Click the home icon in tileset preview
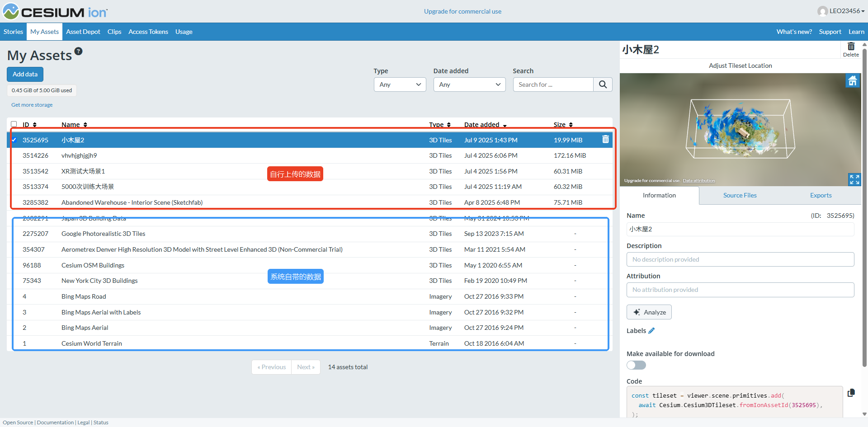This screenshot has width=868, height=427. tap(852, 81)
